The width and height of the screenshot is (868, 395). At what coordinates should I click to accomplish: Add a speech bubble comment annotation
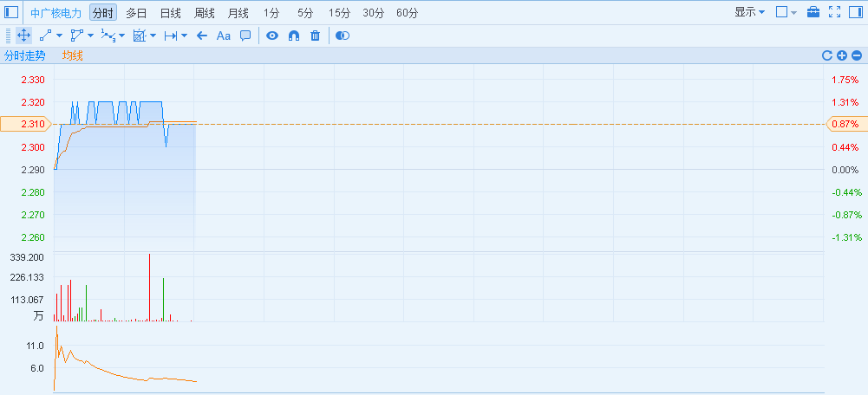[x=245, y=36]
